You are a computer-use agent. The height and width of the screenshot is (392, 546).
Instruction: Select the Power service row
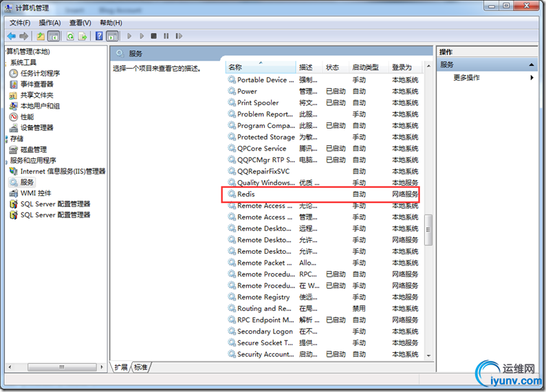pos(323,91)
